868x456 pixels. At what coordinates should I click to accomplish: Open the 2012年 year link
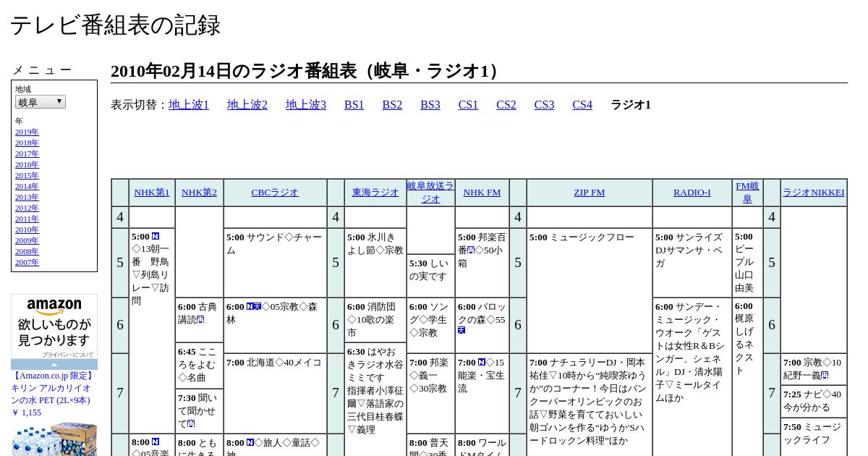click(27, 208)
